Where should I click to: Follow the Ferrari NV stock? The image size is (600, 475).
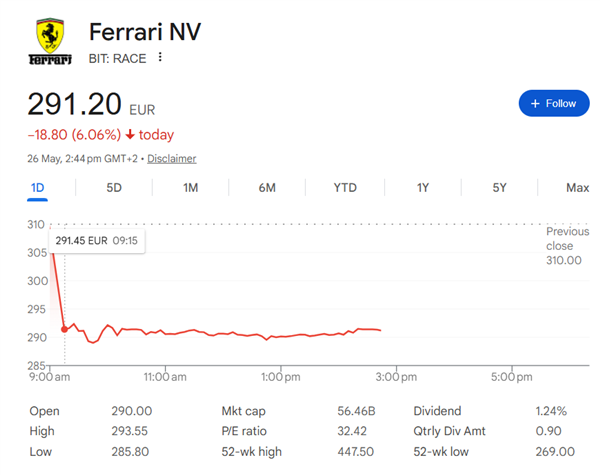point(554,103)
